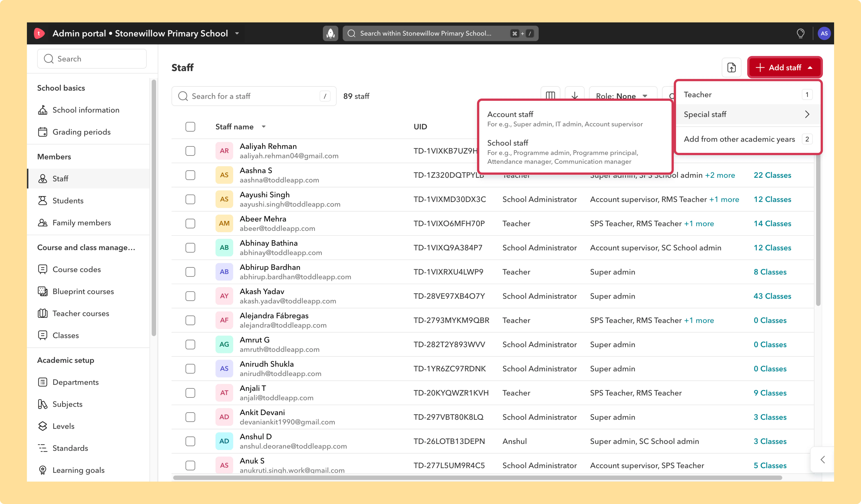The width and height of the screenshot is (861, 504).
Task: Click Aaliyah Rehman's AR avatar
Action: [224, 151]
